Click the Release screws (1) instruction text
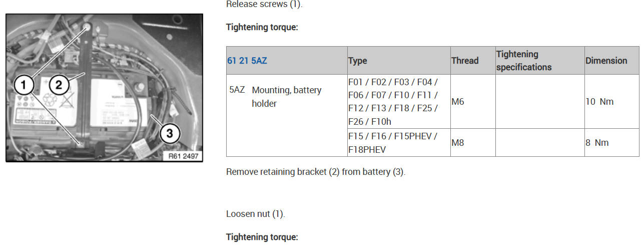 click(x=264, y=5)
